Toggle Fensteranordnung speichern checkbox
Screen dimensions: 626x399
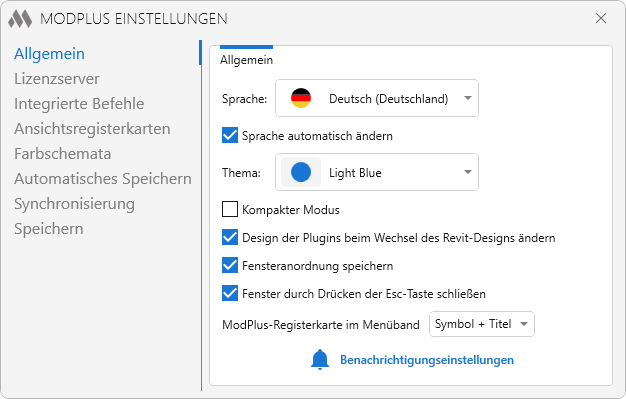pos(230,265)
